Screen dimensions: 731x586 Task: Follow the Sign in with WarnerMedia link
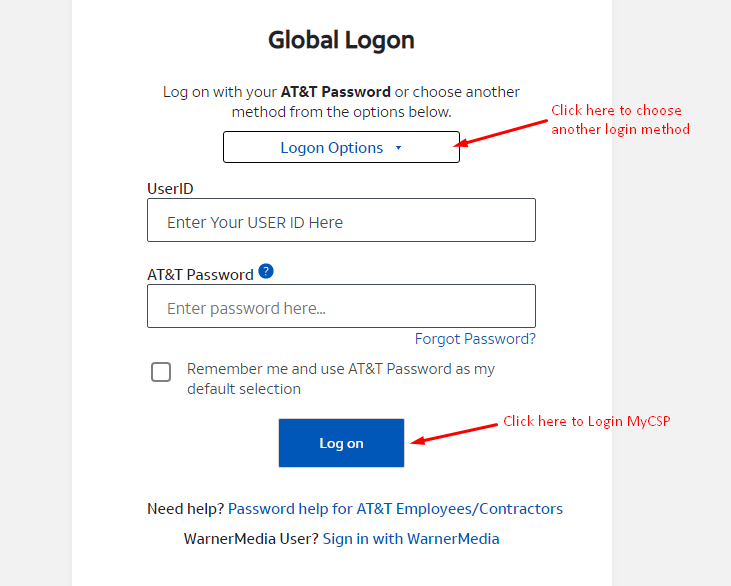coord(411,539)
